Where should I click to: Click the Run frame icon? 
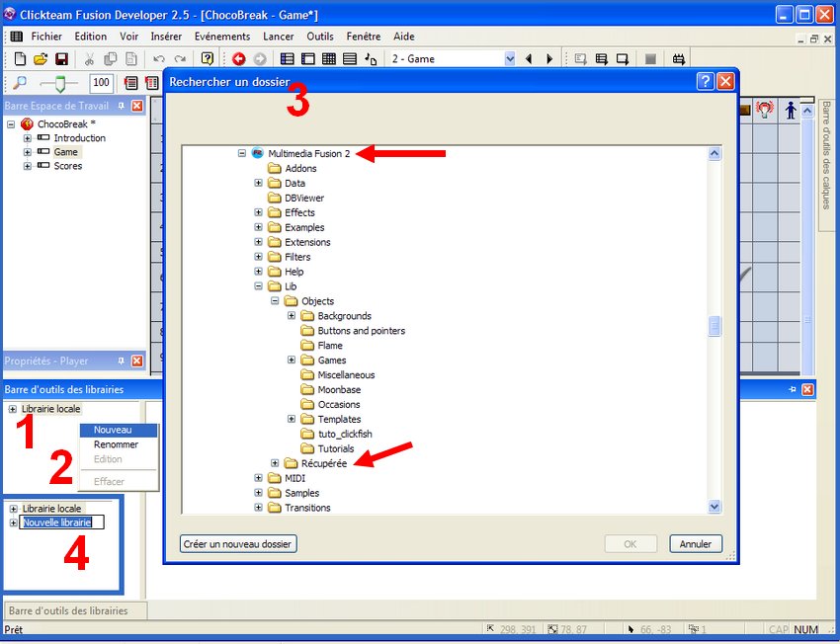coord(622,59)
